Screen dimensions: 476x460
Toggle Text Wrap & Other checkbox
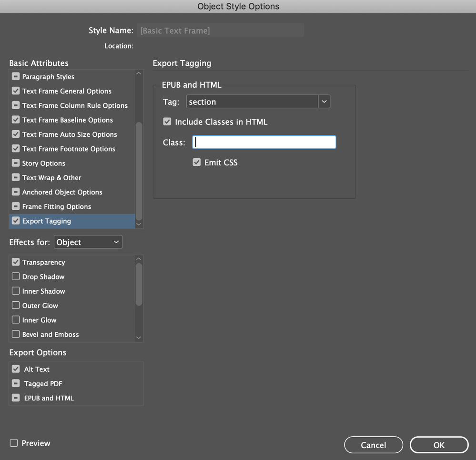tap(16, 177)
